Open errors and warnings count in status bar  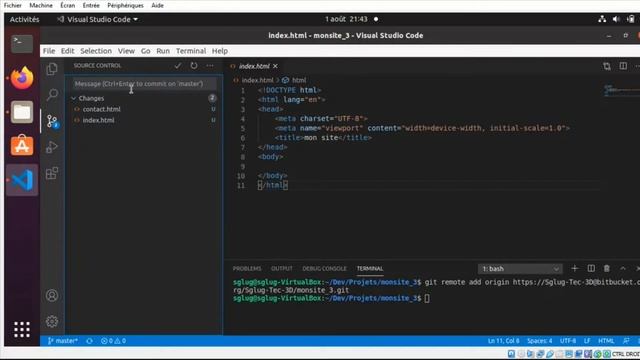(x=113, y=341)
